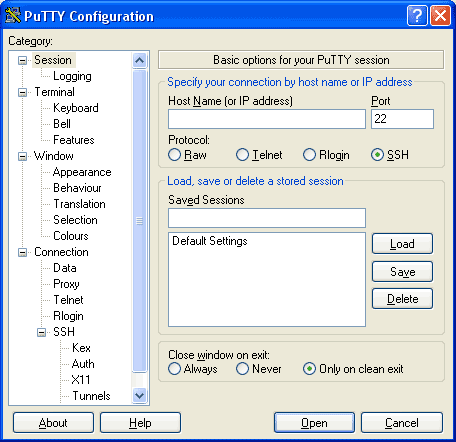Select the Colours category
The image size is (456, 442).
(x=71, y=236)
